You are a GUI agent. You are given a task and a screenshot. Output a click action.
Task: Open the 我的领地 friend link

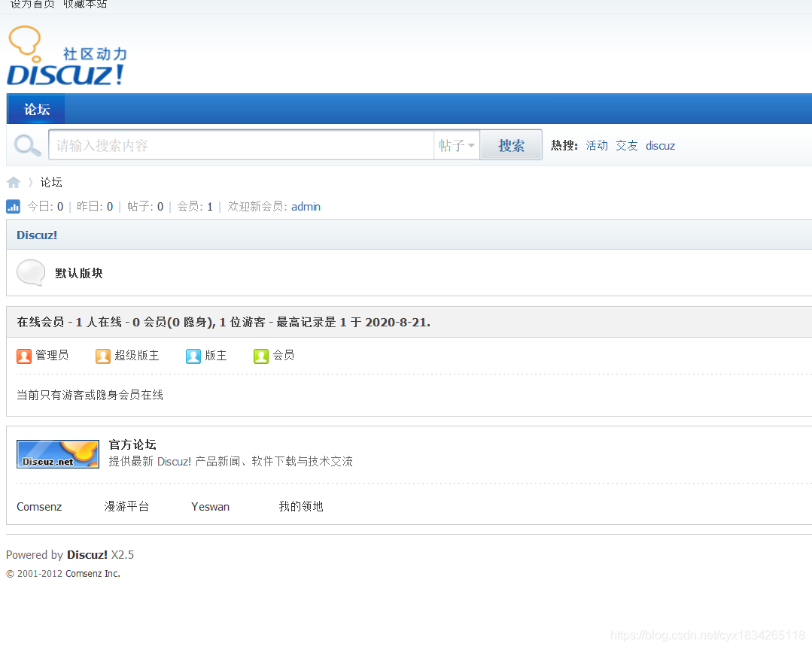[x=301, y=506]
